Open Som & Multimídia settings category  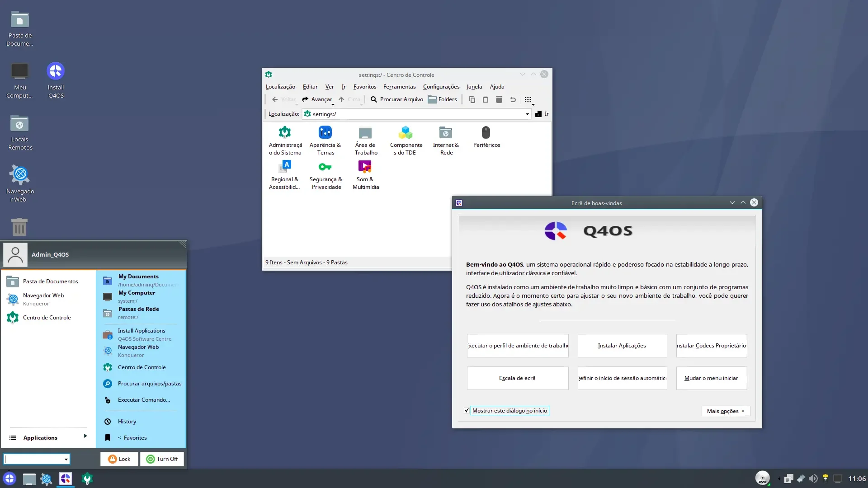click(x=365, y=175)
